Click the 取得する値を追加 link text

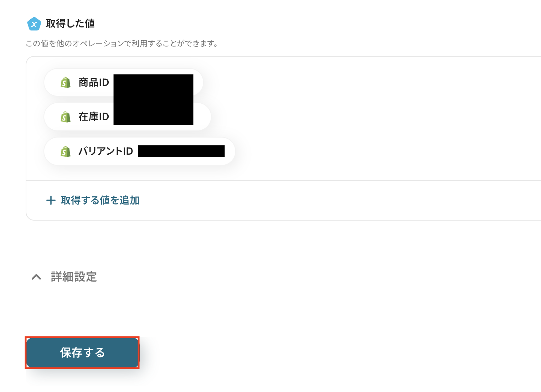pos(100,200)
